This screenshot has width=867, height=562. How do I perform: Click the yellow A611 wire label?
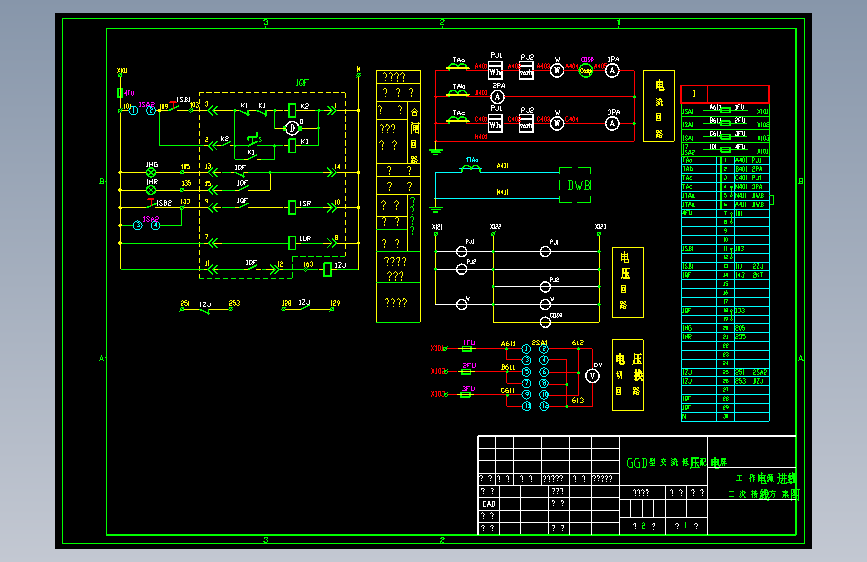pyautogui.click(x=508, y=344)
